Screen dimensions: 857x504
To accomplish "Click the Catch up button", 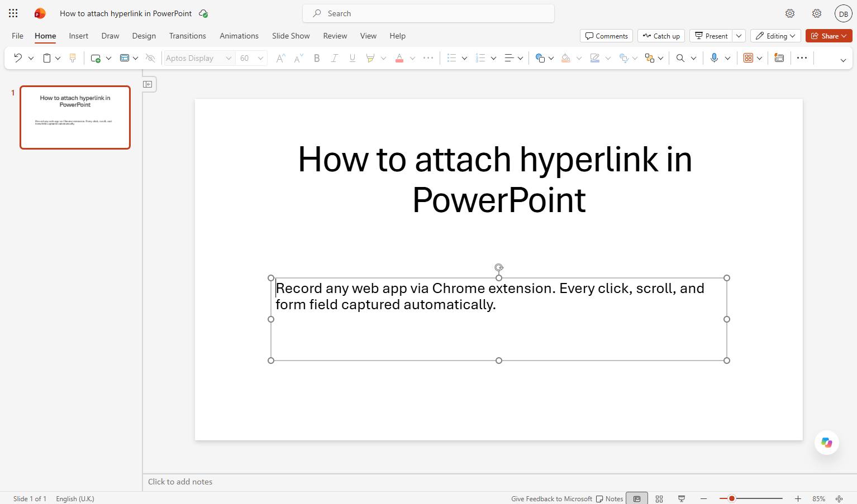I will pos(661,36).
